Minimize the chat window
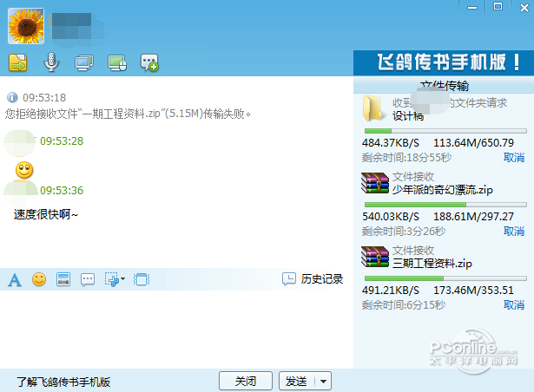Viewport: 534px width, 392px height. 472,8
